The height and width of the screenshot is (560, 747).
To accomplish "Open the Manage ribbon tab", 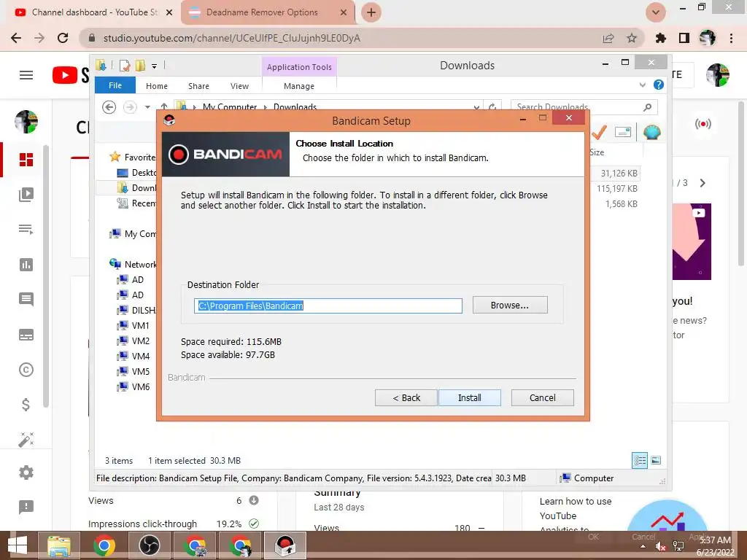I will (298, 86).
